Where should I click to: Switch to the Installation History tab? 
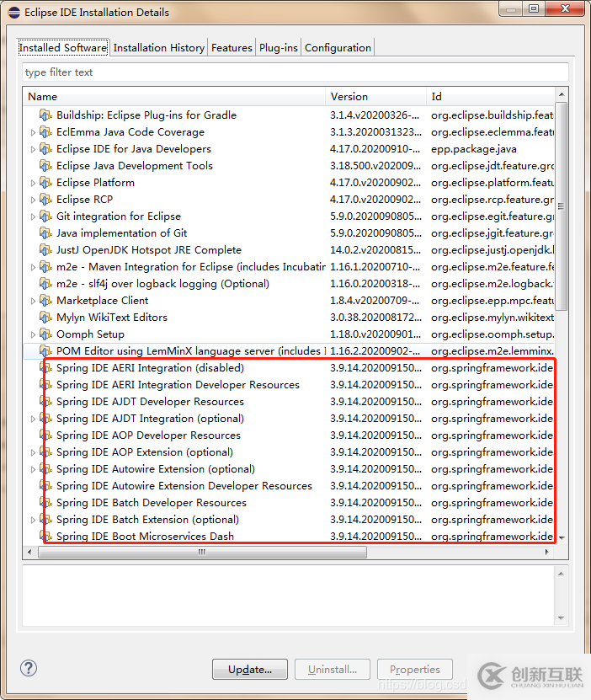[x=159, y=48]
